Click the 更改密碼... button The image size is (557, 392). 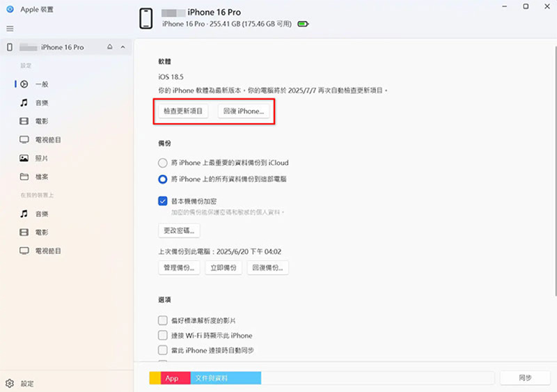(x=179, y=230)
